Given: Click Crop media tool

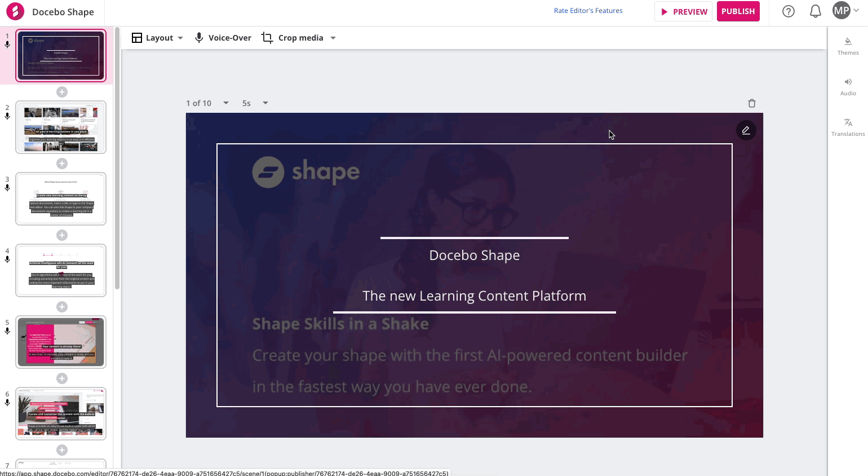Looking at the screenshot, I should [293, 38].
